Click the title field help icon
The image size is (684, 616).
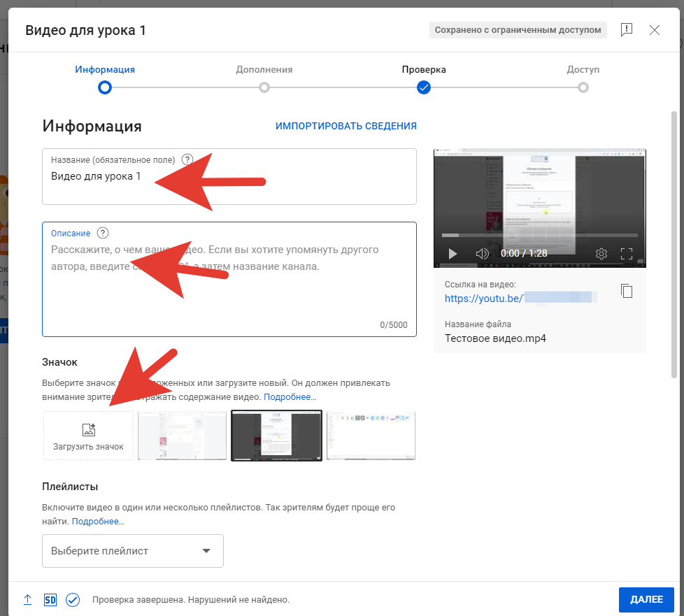(187, 159)
